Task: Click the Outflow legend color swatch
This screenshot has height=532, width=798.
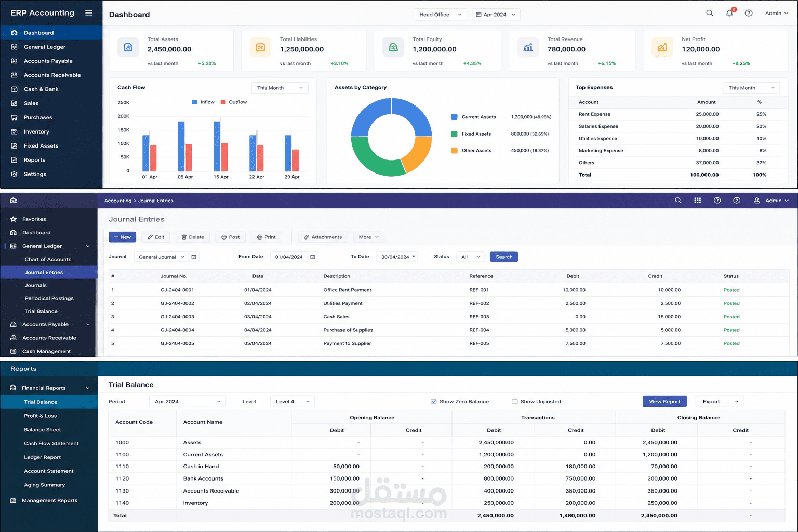Action: (x=223, y=102)
